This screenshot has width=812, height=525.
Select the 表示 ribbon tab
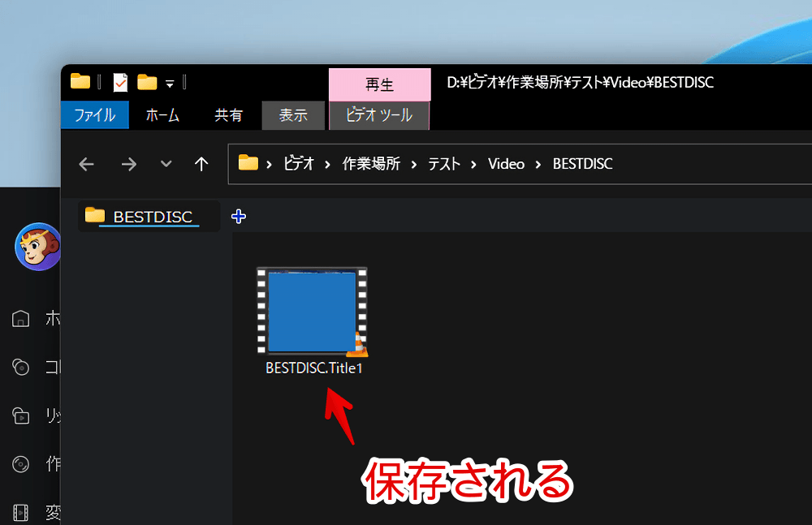pos(293,115)
